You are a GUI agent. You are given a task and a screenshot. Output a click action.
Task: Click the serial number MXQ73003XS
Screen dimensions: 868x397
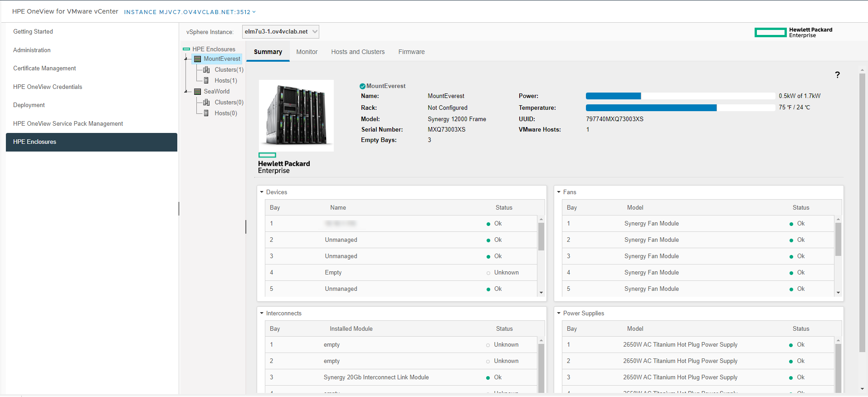447,130
